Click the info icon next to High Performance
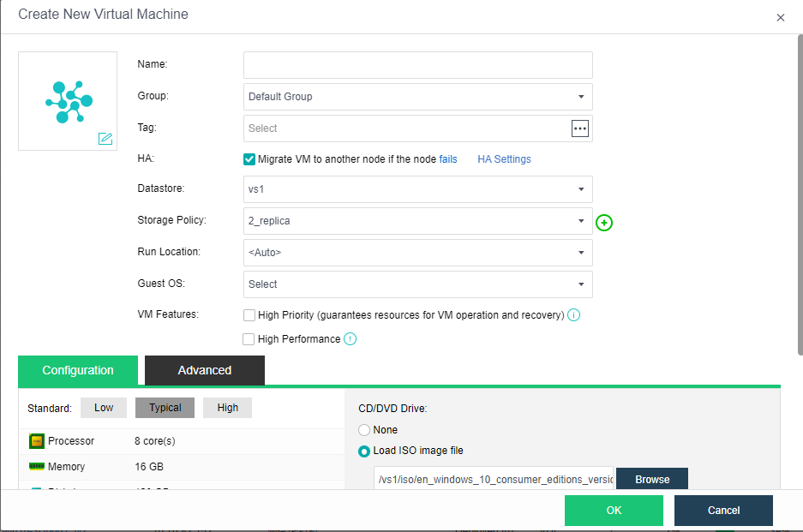This screenshot has height=532, width=803. (x=350, y=339)
